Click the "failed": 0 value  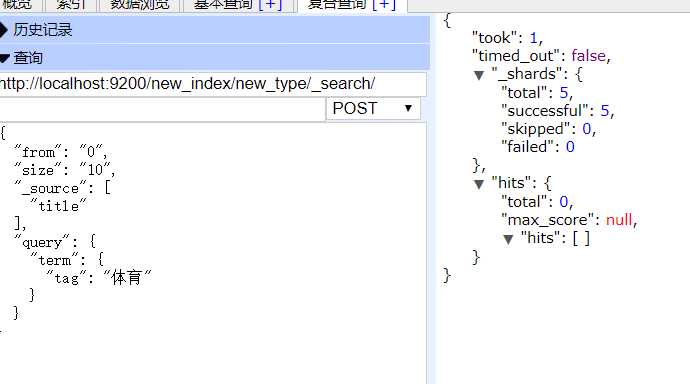(570, 147)
